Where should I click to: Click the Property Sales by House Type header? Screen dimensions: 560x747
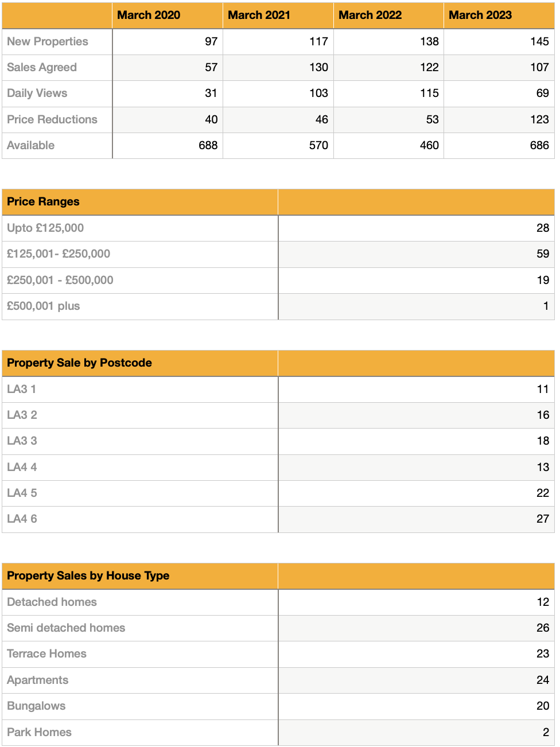pyautogui.click(x=88, y=575)
